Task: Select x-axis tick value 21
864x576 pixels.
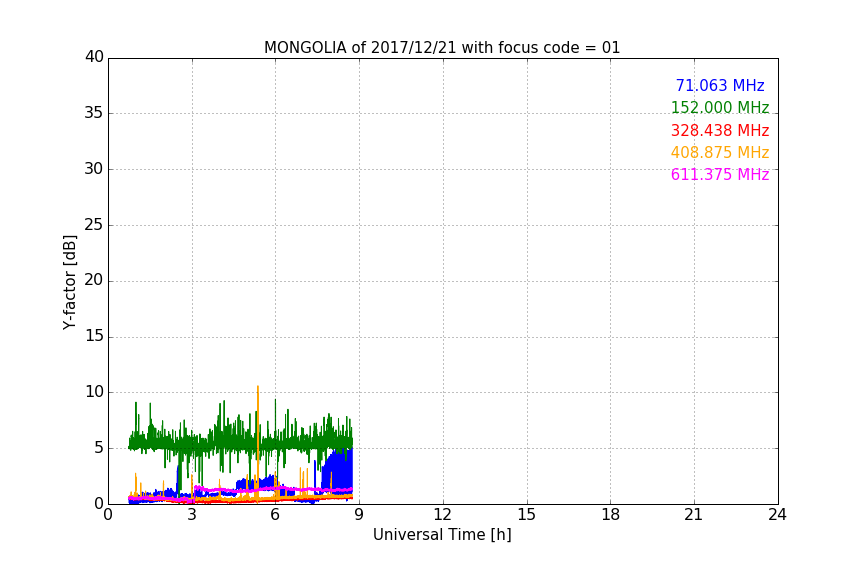Action: coord(694,515)
